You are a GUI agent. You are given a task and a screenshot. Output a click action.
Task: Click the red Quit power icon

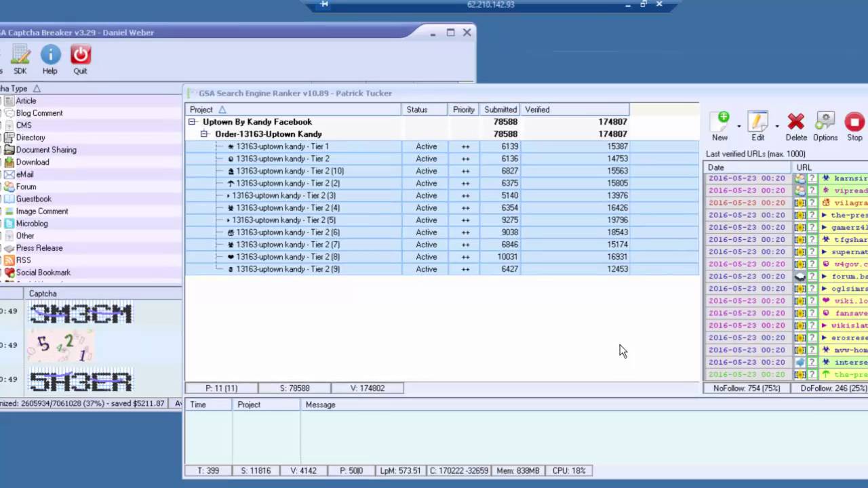click(80, 55)
